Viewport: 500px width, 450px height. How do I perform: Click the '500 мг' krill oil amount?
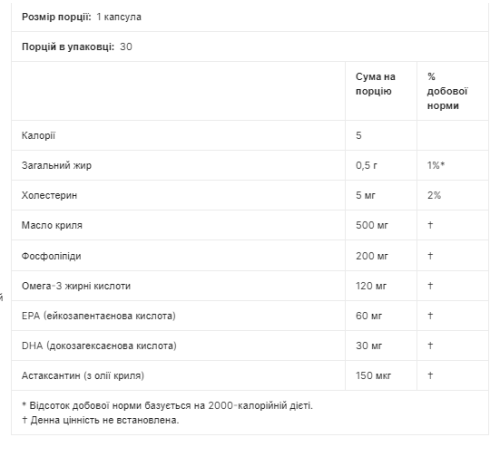click(372, 225)
